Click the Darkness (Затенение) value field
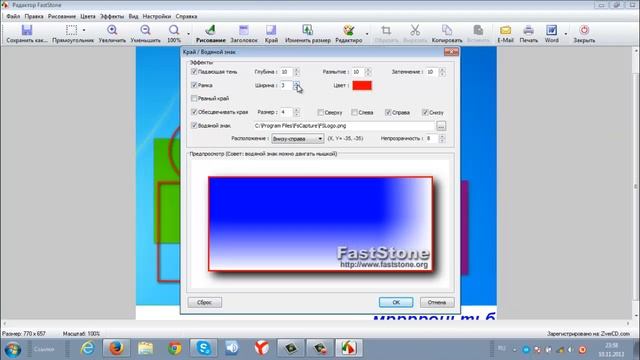This screenshot has height=360, width=640. pyautogui.click(x=432, y=72)
